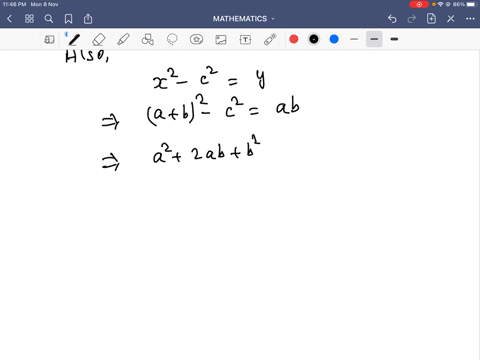Tap the Wi-Fi status icon
Screen dimensions: 480x360
tap(441, 4)
